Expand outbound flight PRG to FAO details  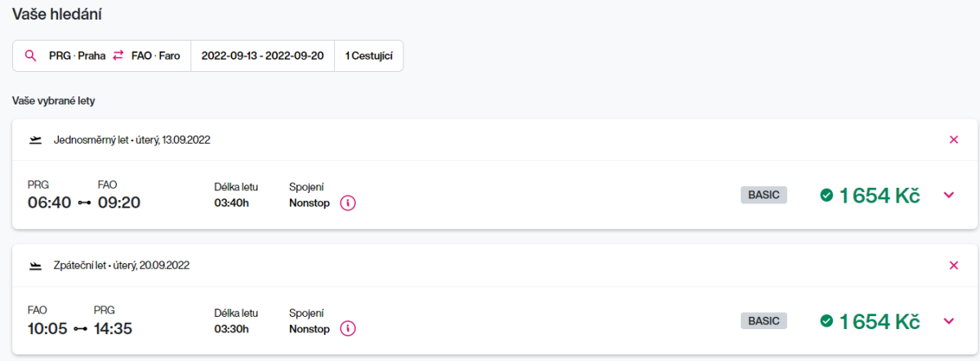coord(949,195)
